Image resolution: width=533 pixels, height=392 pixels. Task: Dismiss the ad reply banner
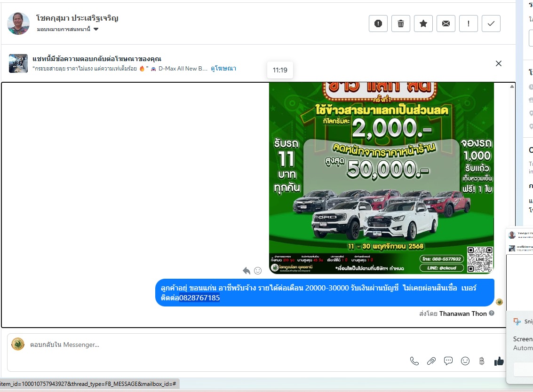pos(499,63)
